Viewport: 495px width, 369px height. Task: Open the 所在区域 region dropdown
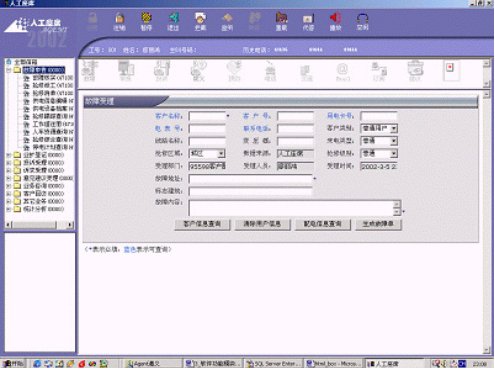point(221,154)
